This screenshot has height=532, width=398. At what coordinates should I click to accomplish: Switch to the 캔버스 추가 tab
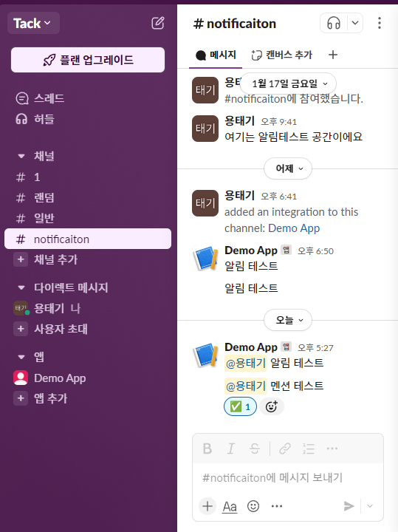282,55
